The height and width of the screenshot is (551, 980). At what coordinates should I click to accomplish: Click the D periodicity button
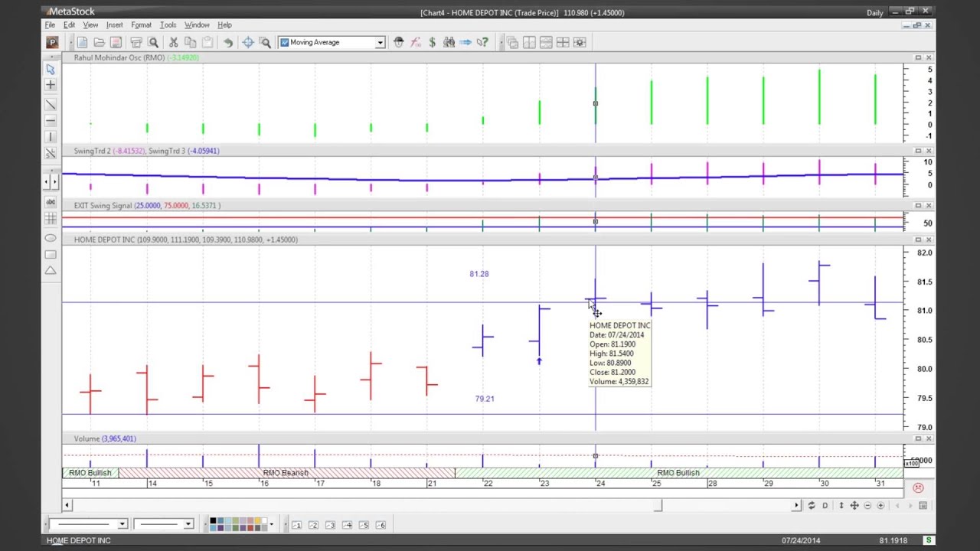(x=825, y=506)
